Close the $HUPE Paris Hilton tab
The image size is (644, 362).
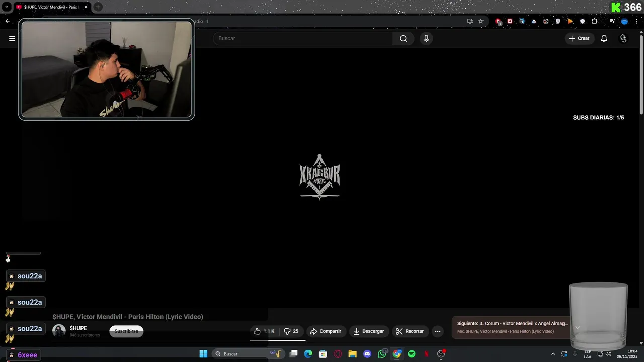[x=86, y=7]
